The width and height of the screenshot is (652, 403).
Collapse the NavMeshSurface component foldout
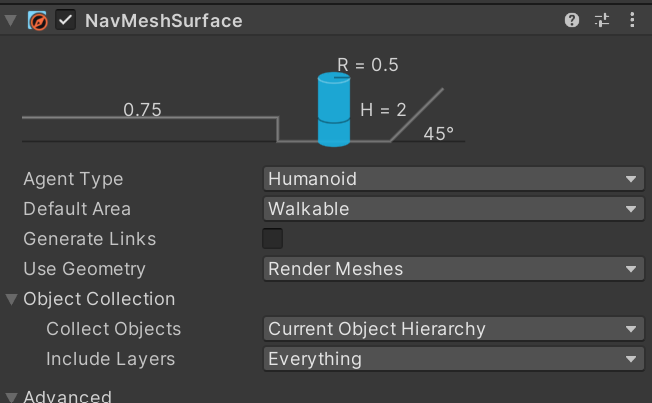pyautogui.click(x=10, y=20)
